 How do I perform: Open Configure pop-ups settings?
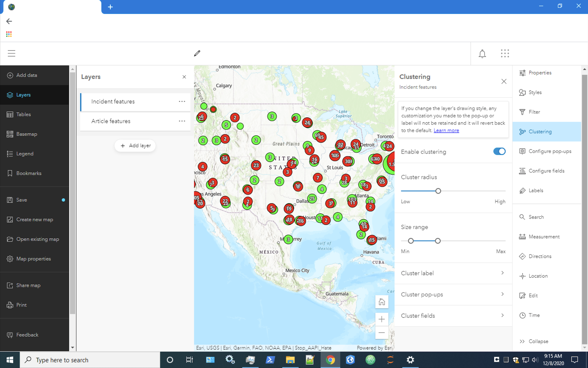click(x=550, y=151)
